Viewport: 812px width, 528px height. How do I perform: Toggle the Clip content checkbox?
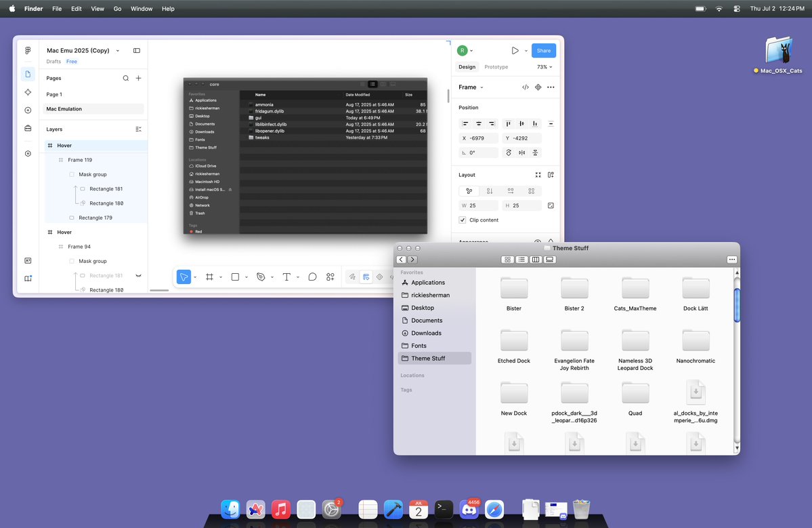pos(463,220)
